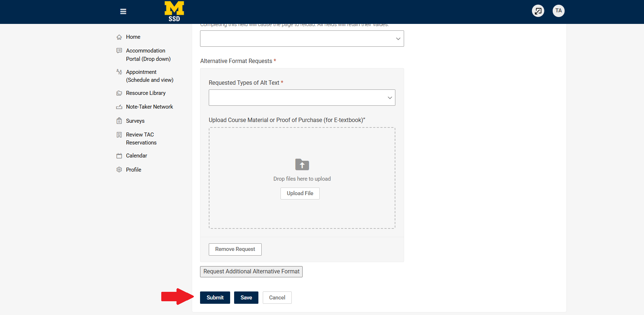Open Calendar from the sidebar
The height and width of the screenshot is (315, 644).
pos(137,156)
